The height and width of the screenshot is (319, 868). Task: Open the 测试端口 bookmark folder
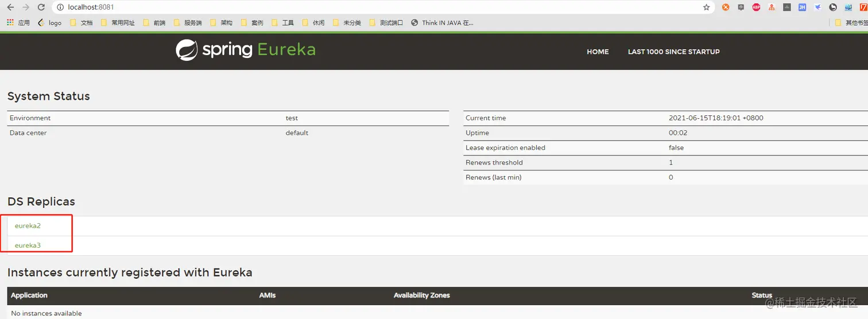pyautogui.click(x=386, y=23)
